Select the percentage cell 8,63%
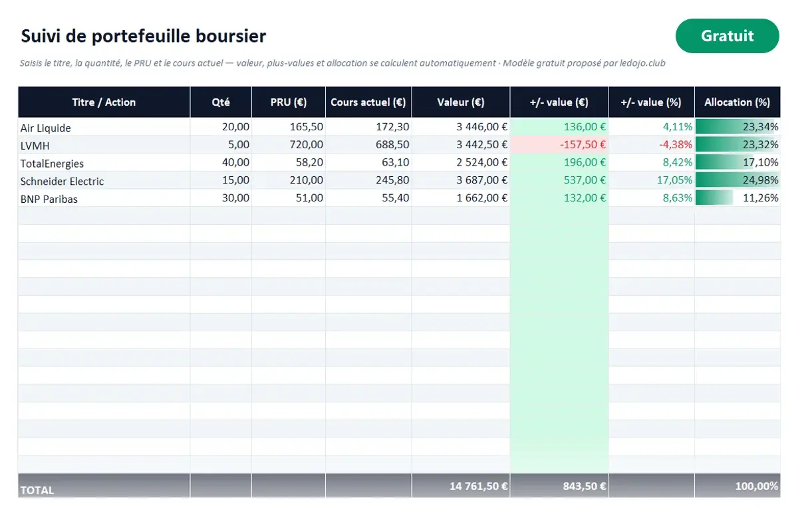This screenshot has height=532, width=798. (x=652, y=198)
